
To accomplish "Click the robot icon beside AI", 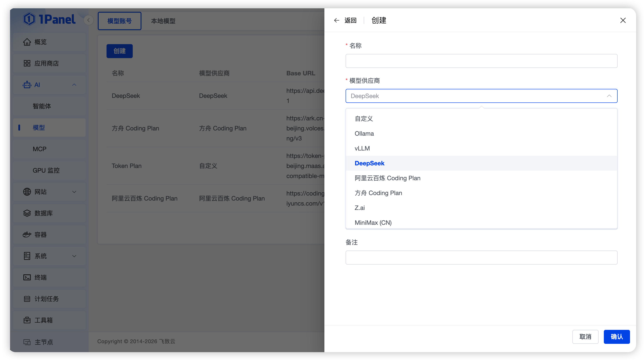I will pos(27,85).
